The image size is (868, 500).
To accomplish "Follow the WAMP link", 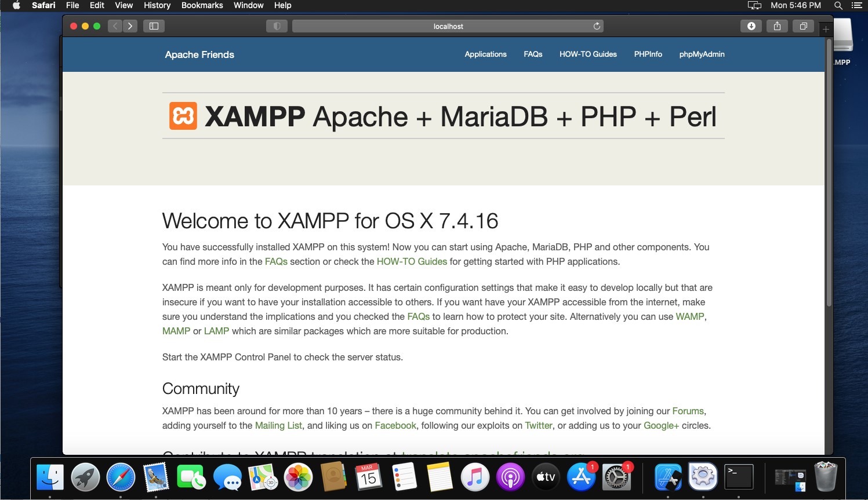I will pos(690,316).
